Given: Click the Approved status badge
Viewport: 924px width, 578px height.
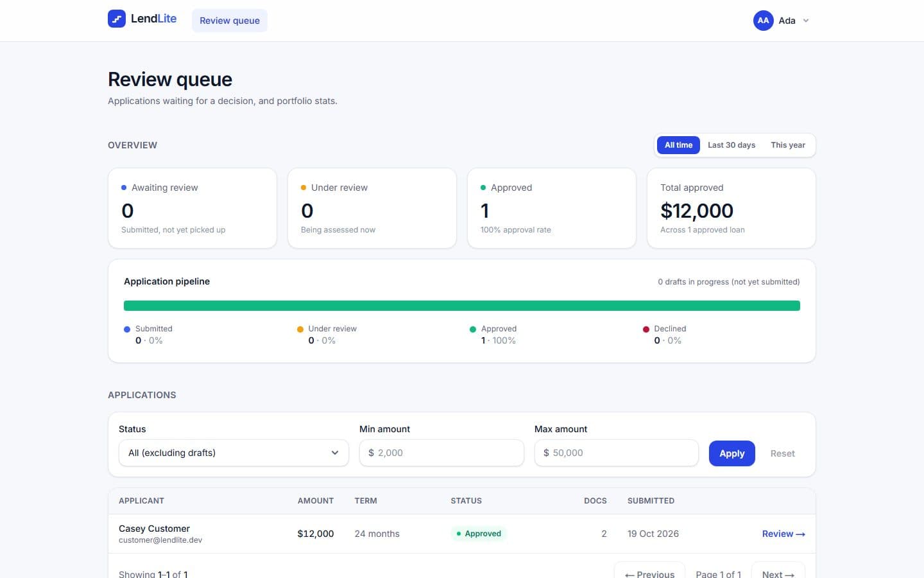Looking at the screenshot, I should 479,534.
